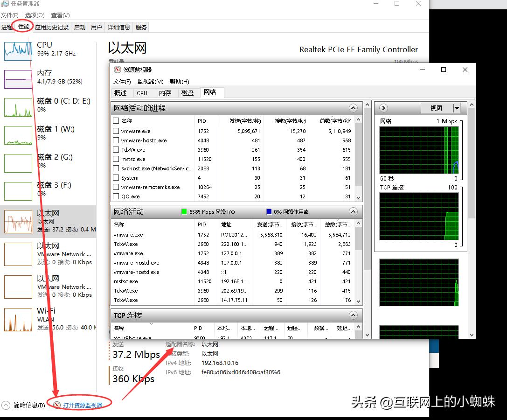507x420 pixels.
Task: Open the 帮助(H) menu
Action: (x=180, y=82)
